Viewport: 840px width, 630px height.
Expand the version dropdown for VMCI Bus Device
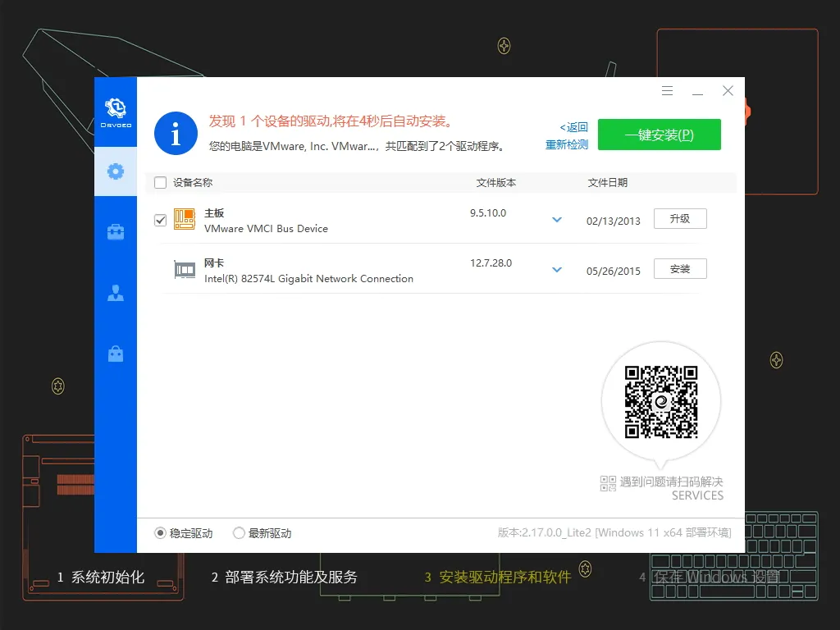(557, 220)
